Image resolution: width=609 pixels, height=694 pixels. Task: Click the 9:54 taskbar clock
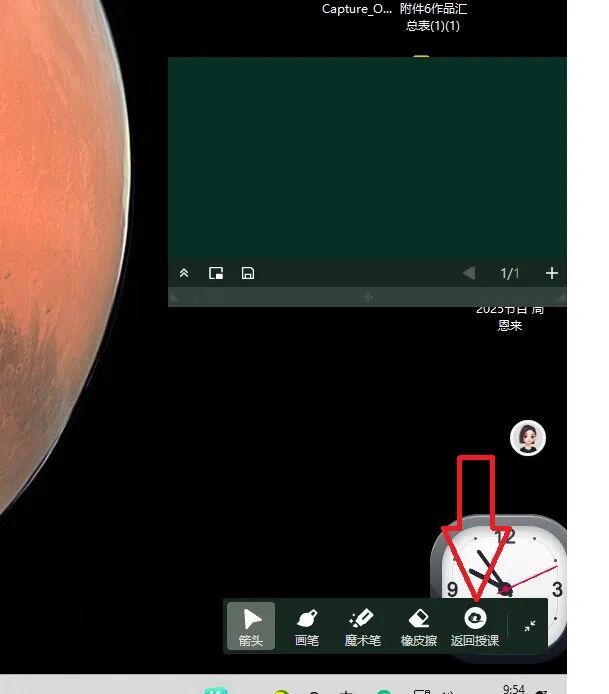(x=514, y=688)
